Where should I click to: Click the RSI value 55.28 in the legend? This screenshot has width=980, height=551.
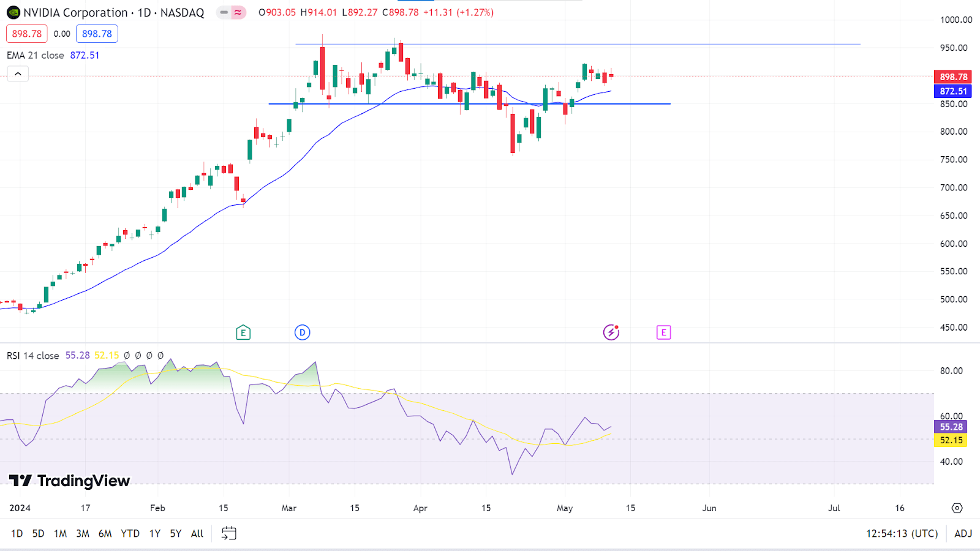point(78,355)
